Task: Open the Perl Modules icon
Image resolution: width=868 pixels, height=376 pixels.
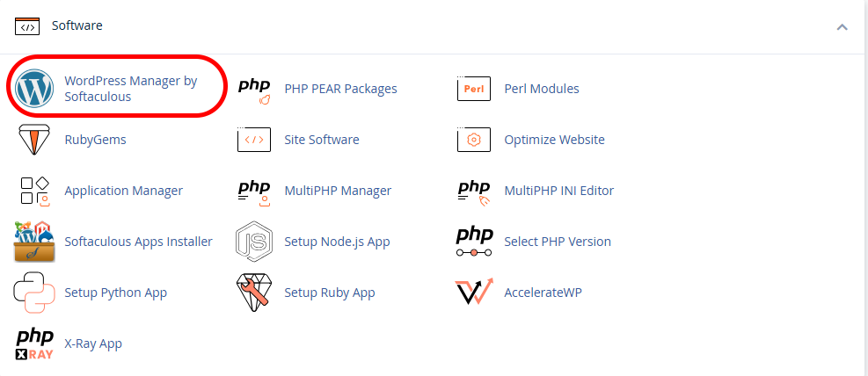Action: click(474, 89)
